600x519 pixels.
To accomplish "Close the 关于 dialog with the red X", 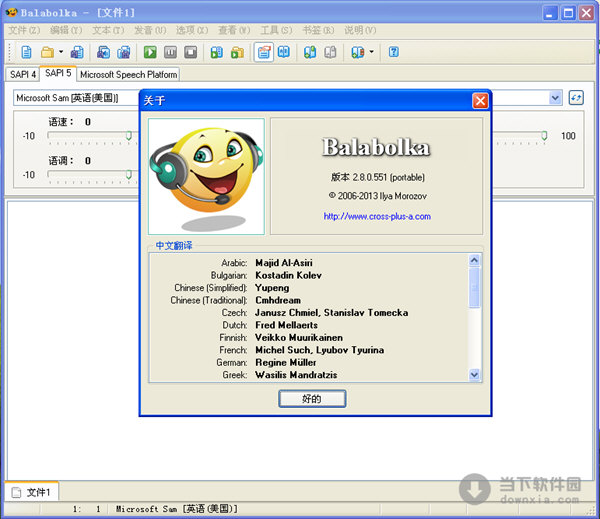I will point(480,101).
